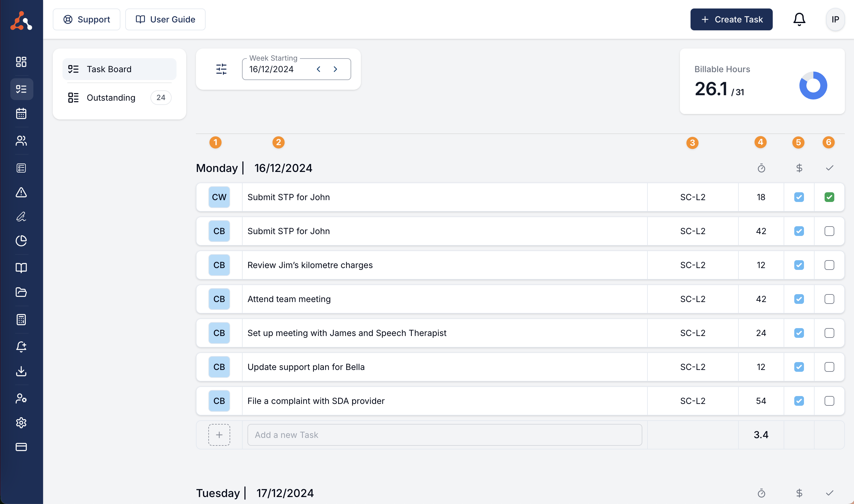The image size is (854, 504).
Task: Click the dollar icon in Monday header
Action: click(x=799, y=168)
